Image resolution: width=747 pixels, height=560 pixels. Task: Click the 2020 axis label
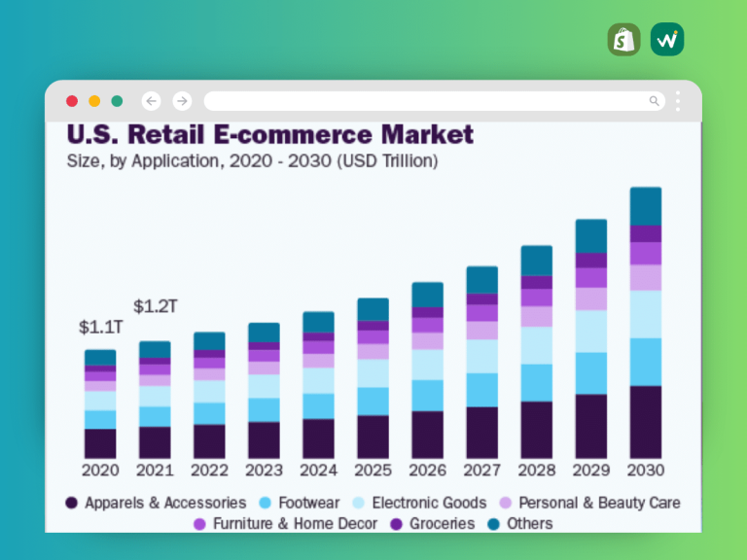point(100,471)
